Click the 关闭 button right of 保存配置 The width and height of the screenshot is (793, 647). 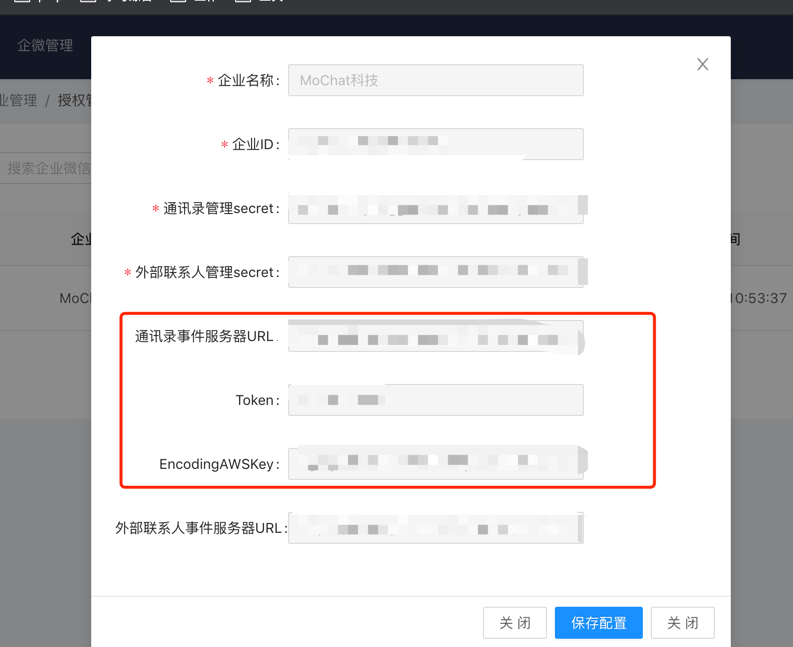pyautogui.click(x=683, y=623)
